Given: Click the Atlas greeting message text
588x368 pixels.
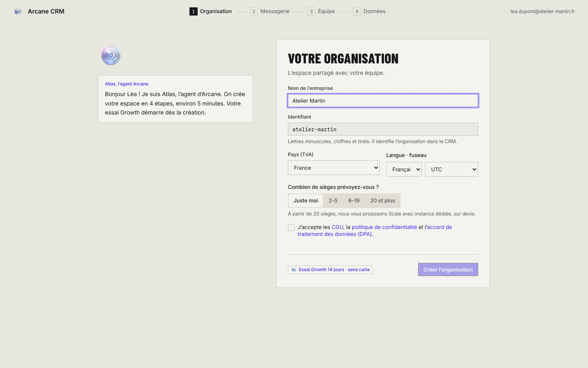Looking at the screenshot, I should (175, 103).
